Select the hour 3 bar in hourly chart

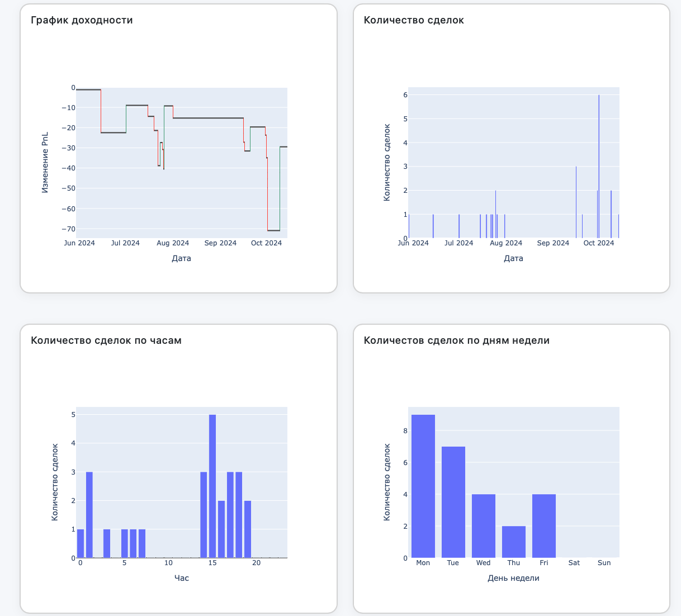[x=107, y=543]
